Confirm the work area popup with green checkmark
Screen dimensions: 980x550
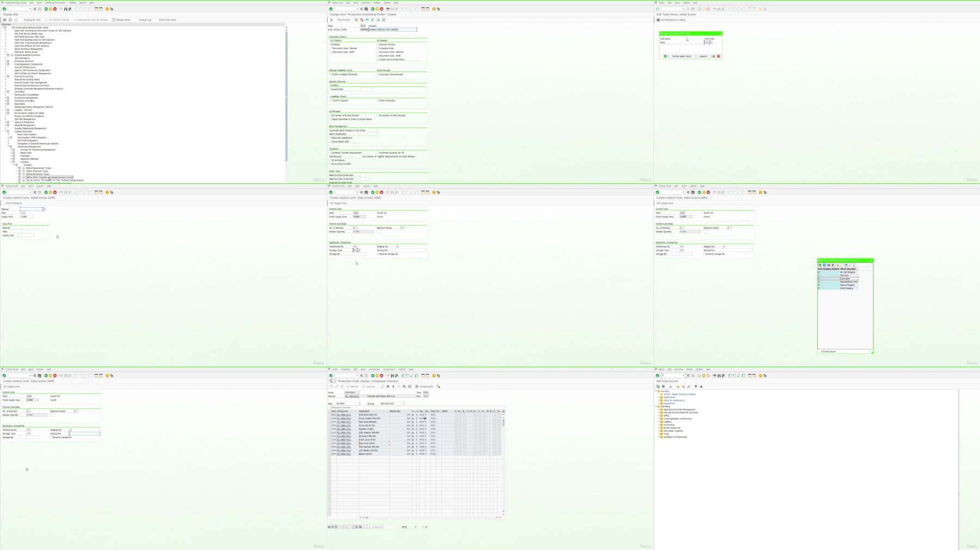click(665, 56)
